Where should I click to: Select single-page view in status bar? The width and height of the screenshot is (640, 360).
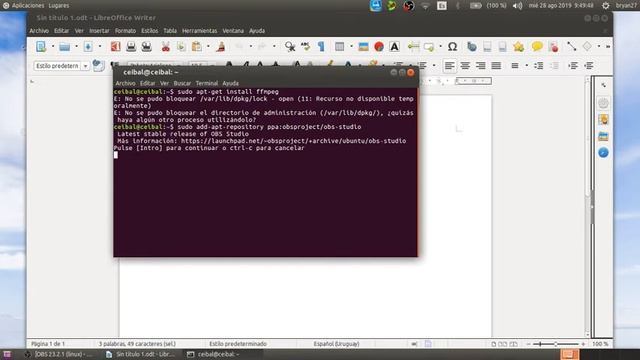click(x=493, y=344)
